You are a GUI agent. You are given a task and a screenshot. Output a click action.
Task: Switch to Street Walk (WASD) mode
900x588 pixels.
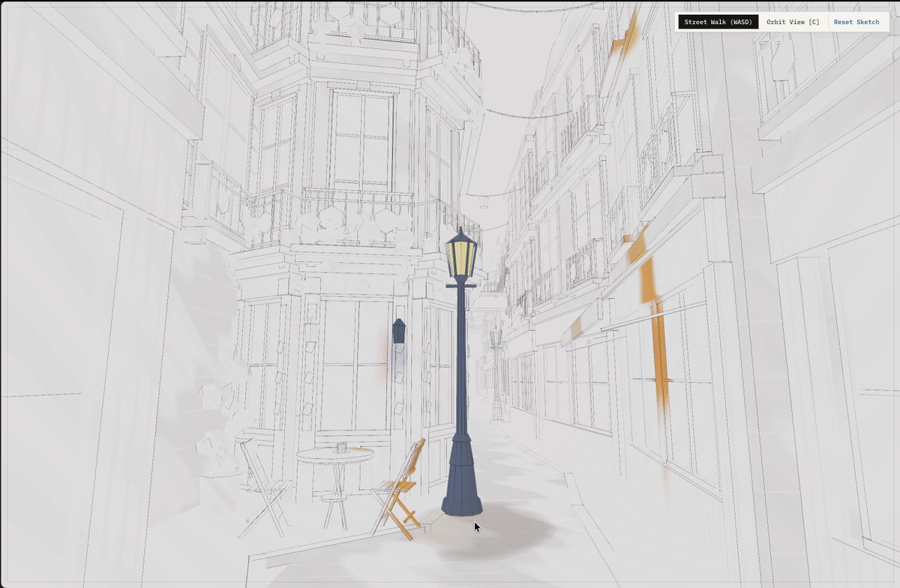coord(718,22)
